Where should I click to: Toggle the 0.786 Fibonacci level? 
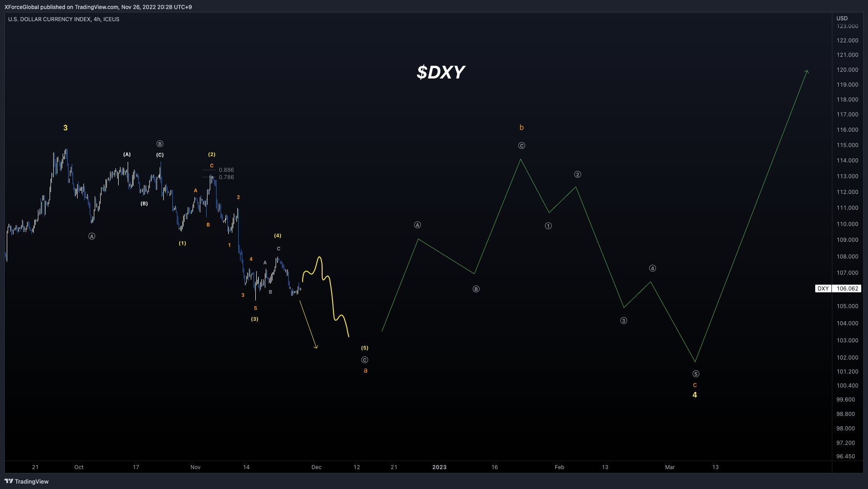click(226, 177)
